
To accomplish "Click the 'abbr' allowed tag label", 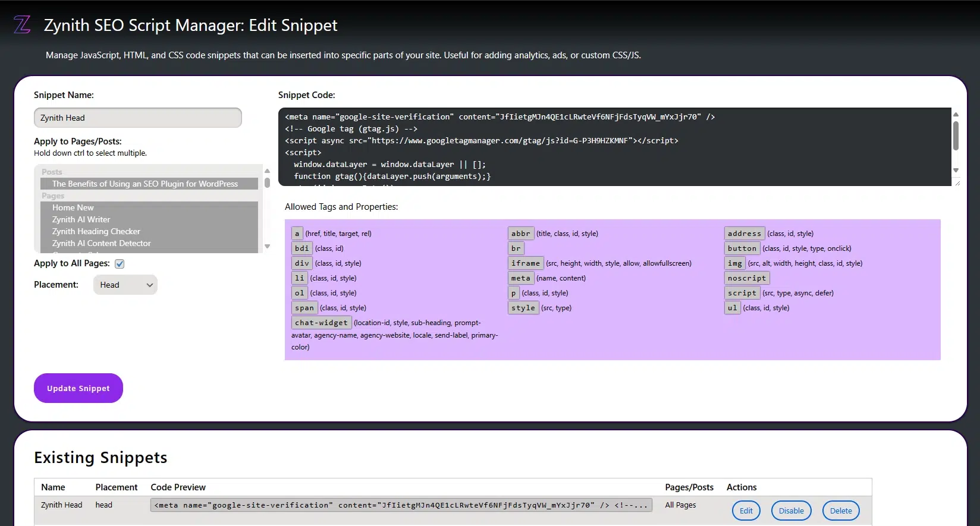I will tap(521, 234).
